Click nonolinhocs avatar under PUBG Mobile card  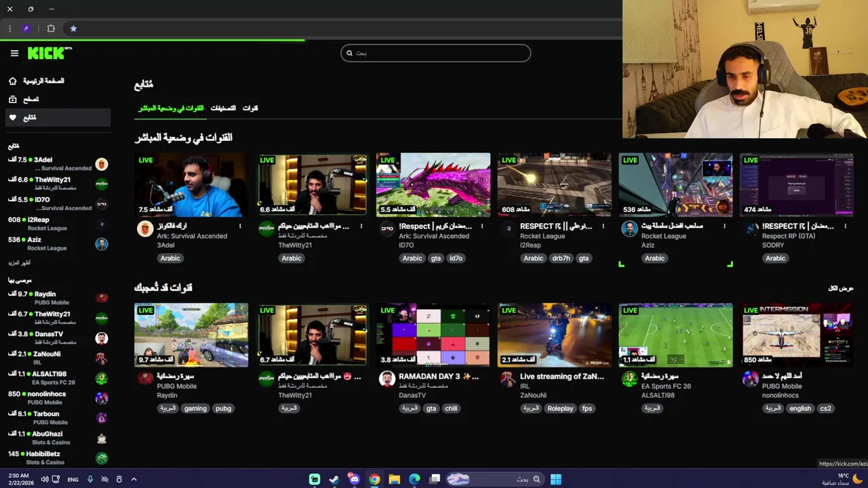pos(751,379)
